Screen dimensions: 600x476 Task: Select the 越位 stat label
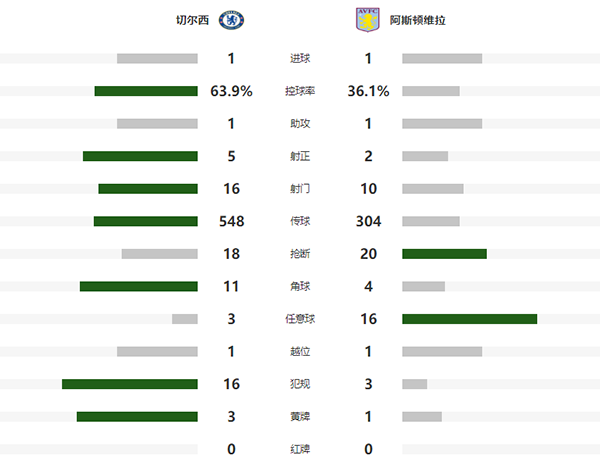pos(300,351)
